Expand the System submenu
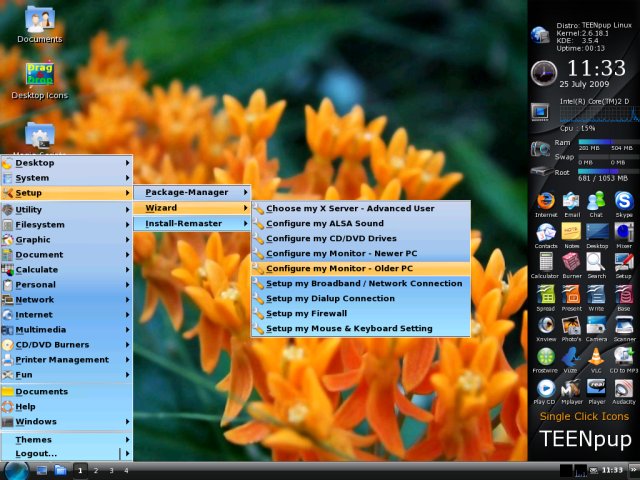640x480 pixels. pyautogui.click(x=67, y=178)
